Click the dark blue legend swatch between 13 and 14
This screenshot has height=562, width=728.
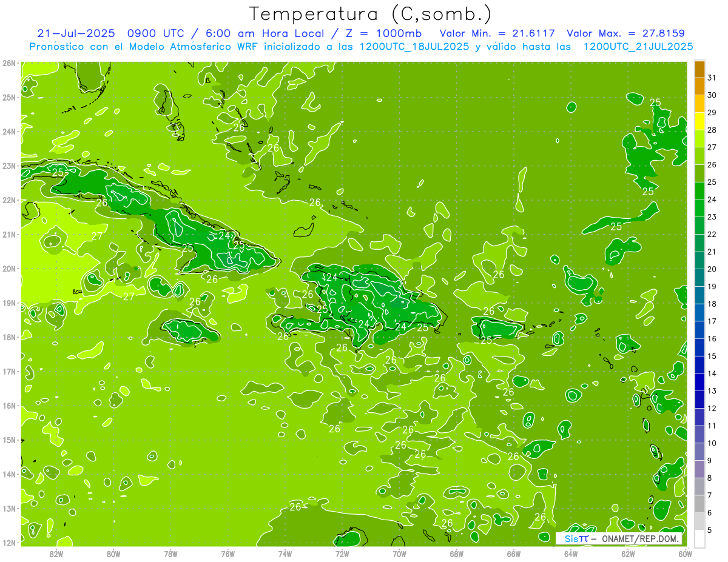click(x=699, y=383)
